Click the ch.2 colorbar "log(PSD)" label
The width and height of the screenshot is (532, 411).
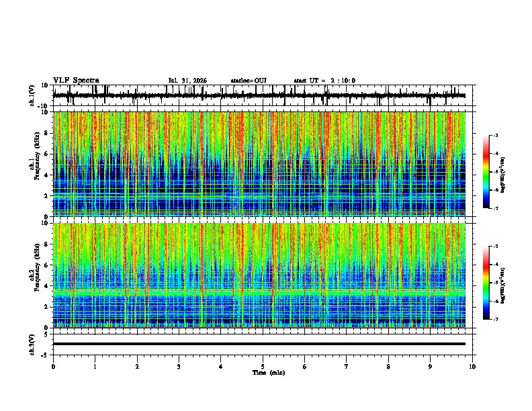pos(502,285)
